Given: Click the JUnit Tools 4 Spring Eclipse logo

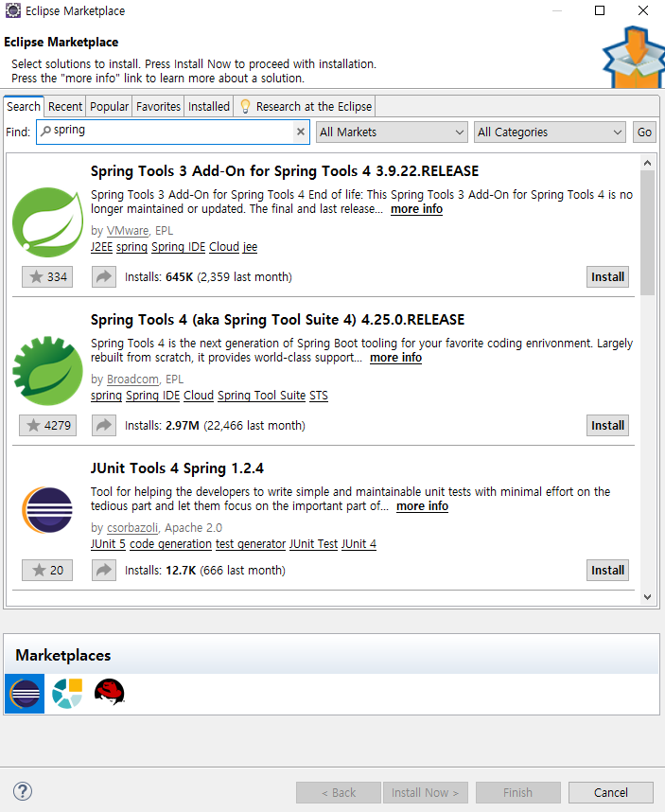Looking at the screenshot, I should [x=47, y=510].
